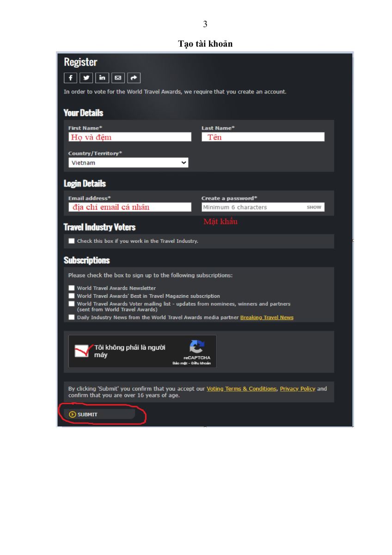The width and height of the screenshot is (392, 555).
Task: Open the Country/Territory dropdown showing Vietnam
Action: pos(129,163)
